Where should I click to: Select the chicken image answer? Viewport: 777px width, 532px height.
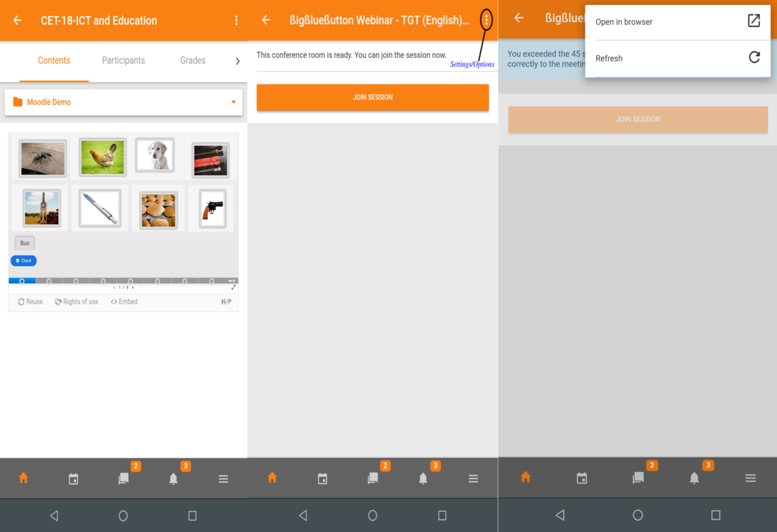click(x=102, y=156)
